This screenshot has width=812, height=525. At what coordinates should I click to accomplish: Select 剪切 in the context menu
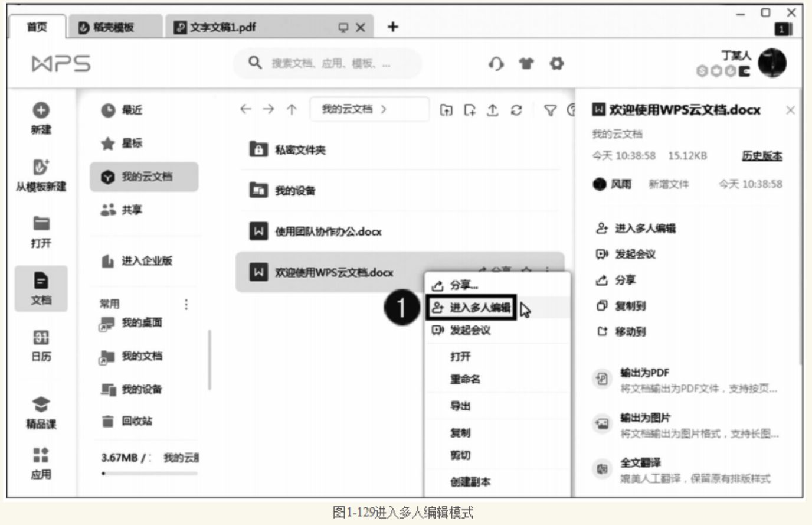tap(497, 455)
